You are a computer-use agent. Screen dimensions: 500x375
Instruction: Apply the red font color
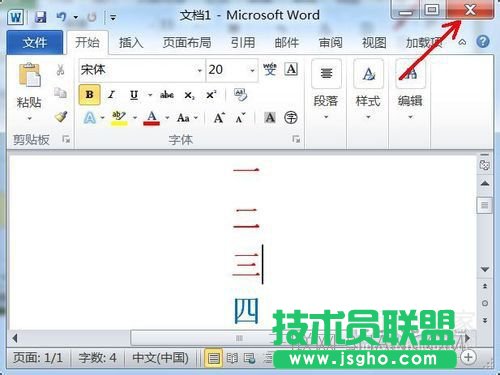point(152,118)
